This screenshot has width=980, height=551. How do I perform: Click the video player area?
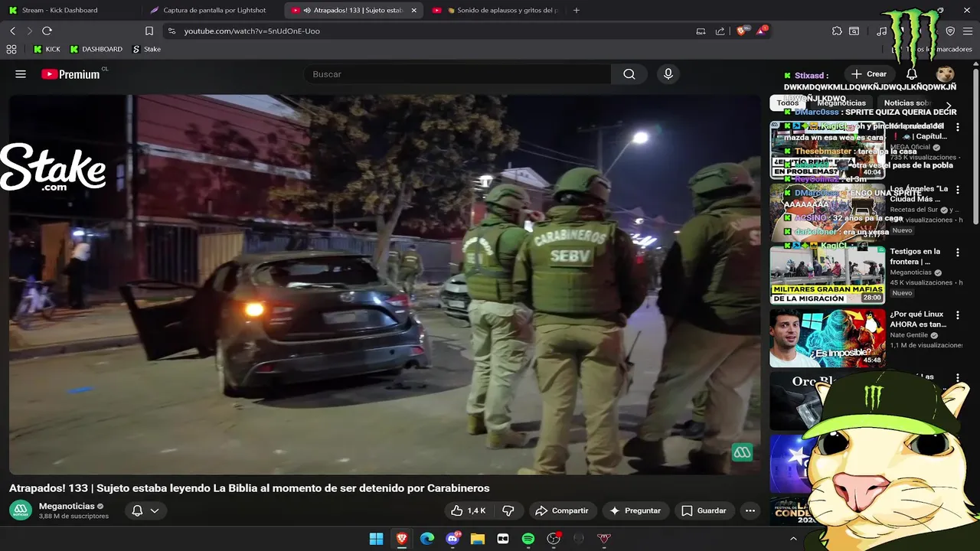tap(384, 284)
